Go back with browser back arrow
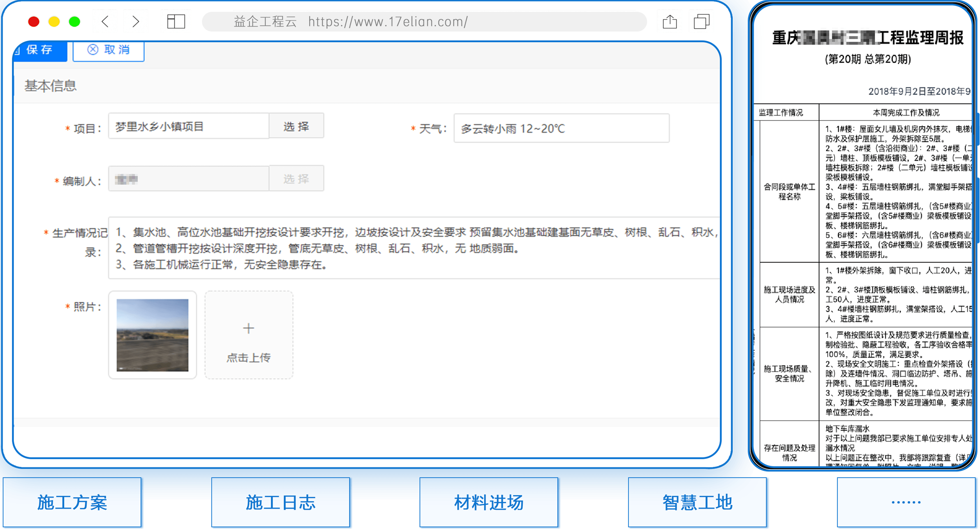The width and height of the screenshot is (980, 529). [105, 21]
